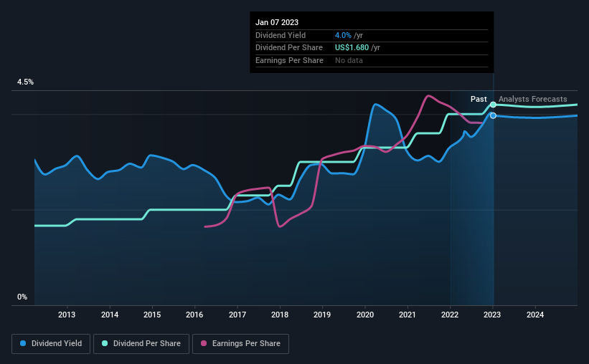Toggle the Dividend Per Share legend button
This screenshot has width=589, height=364.
click(141, 344)
